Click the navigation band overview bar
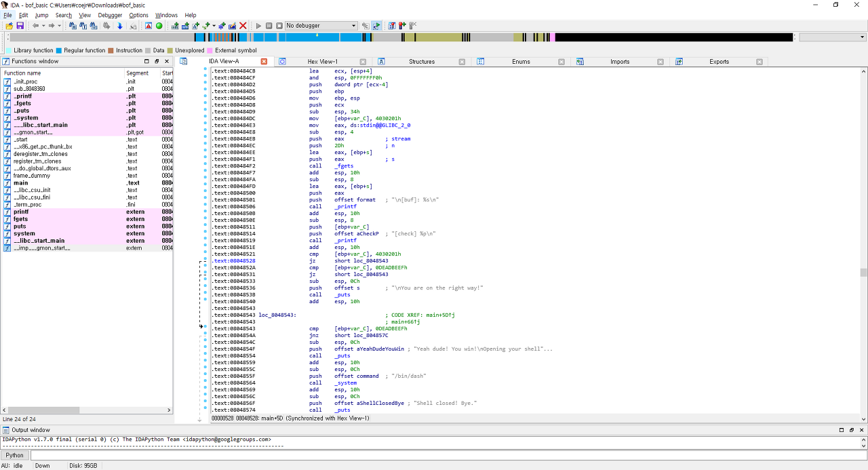The height and width of the screenshot is (470, 868). coord(401,37)
